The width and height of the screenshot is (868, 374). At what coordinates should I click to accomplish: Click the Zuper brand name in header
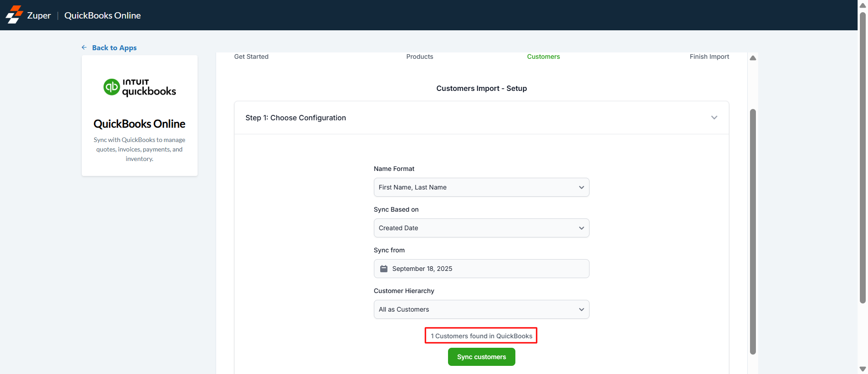coord(39,15)
